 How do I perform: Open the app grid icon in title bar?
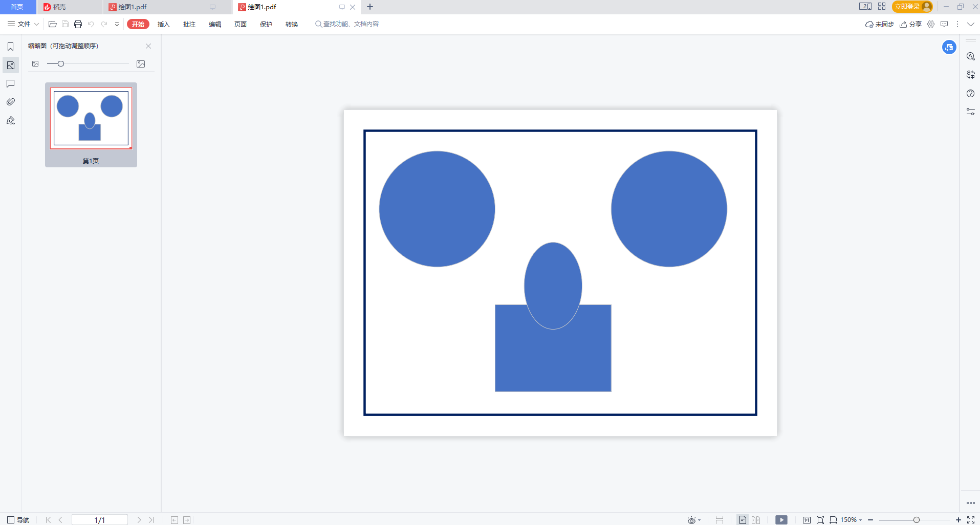tap(882, 7)
